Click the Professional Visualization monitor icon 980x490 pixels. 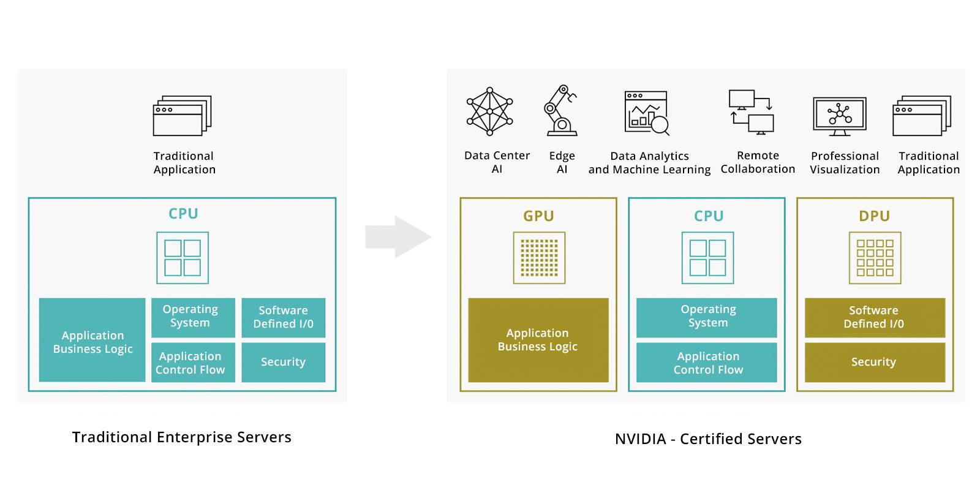point(840,116)
